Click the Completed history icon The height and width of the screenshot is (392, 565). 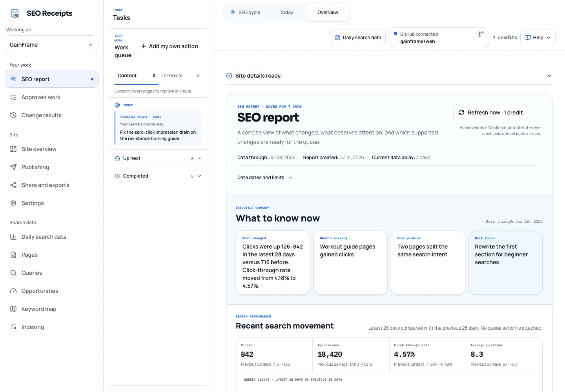[117, 176]
